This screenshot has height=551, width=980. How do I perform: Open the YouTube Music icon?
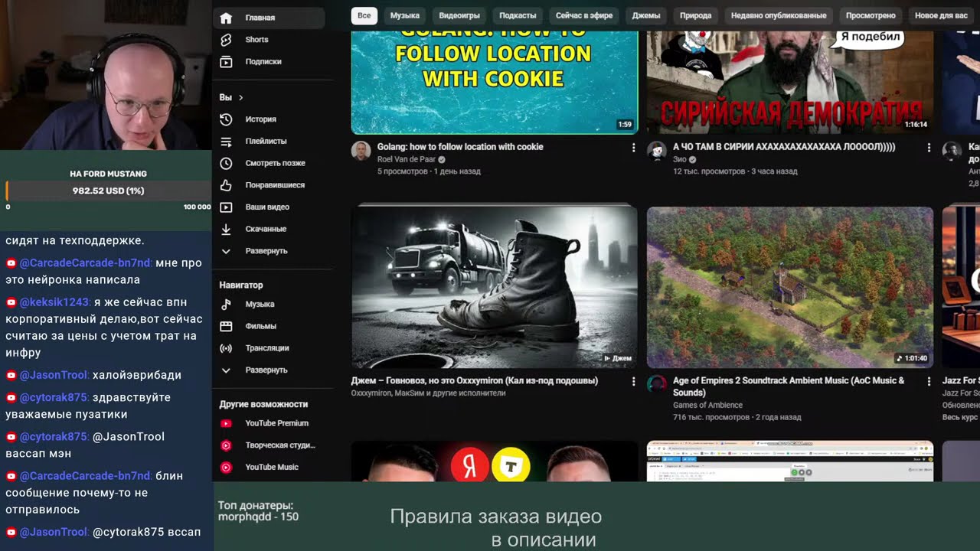point(226,467)
